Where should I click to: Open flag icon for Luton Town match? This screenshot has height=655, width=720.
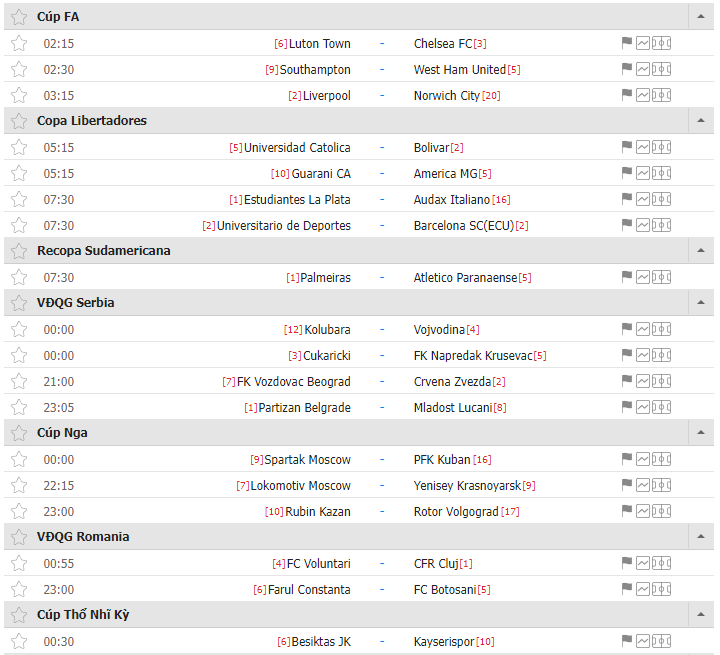(x=626, y=43)
